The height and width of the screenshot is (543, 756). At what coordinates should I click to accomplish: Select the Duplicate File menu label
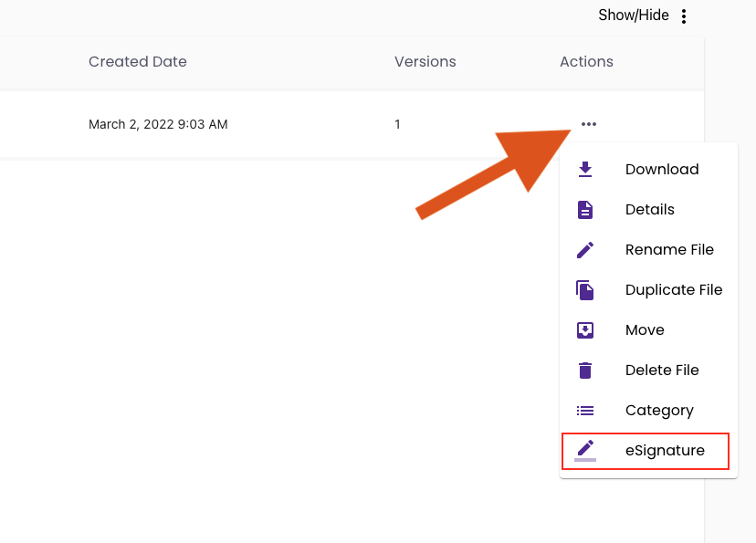point(674,290)
